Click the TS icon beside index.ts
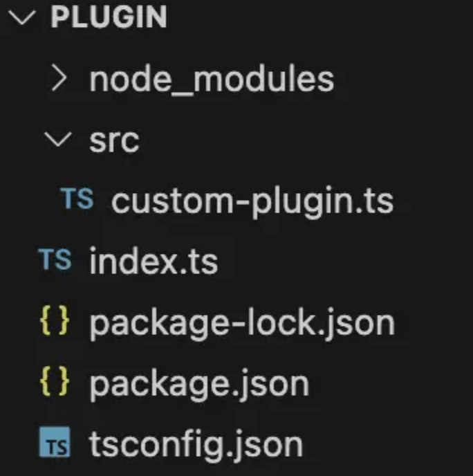This screenshot has width=473, height=476. pos(55,259)
